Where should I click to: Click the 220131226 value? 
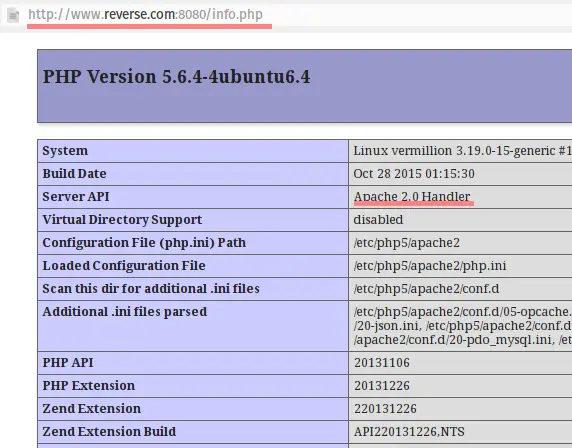click(x=385, y=409)
